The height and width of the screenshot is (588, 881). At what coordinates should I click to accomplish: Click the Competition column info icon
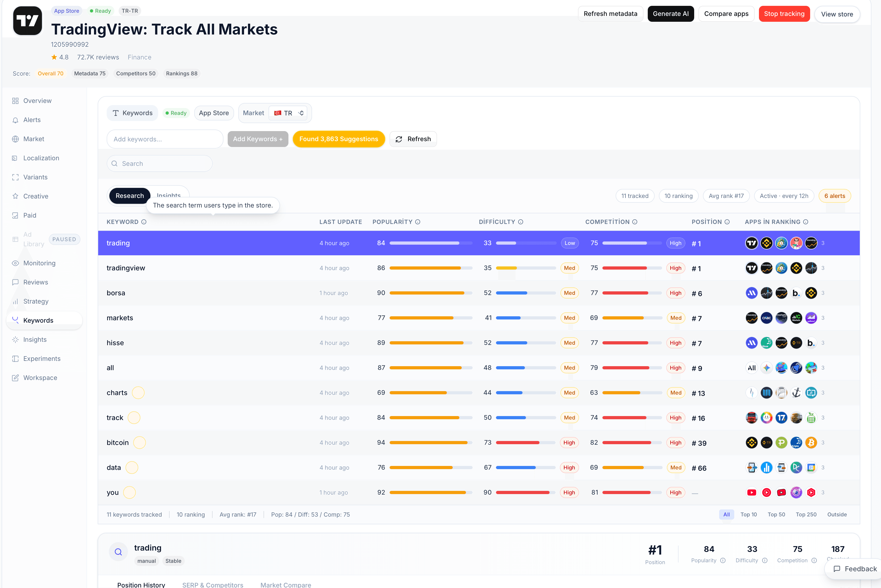(x=634, y=222)
